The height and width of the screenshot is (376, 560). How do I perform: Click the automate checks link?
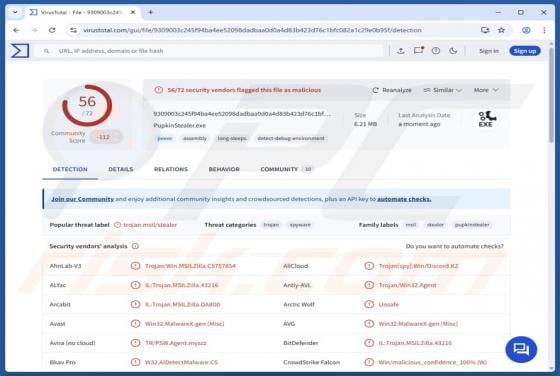[x=404, y=199]
